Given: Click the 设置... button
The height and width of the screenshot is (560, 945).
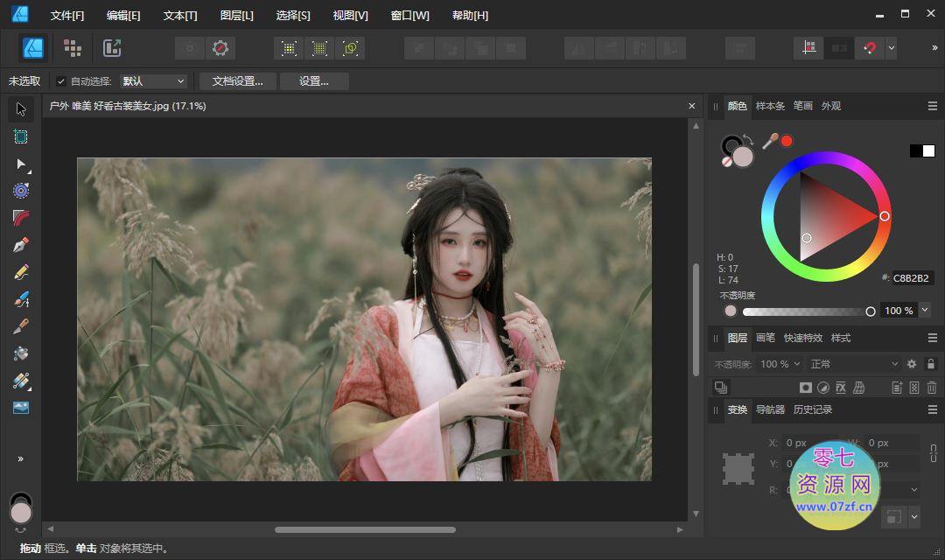Looking at the screenshot, I should (313, 81).
